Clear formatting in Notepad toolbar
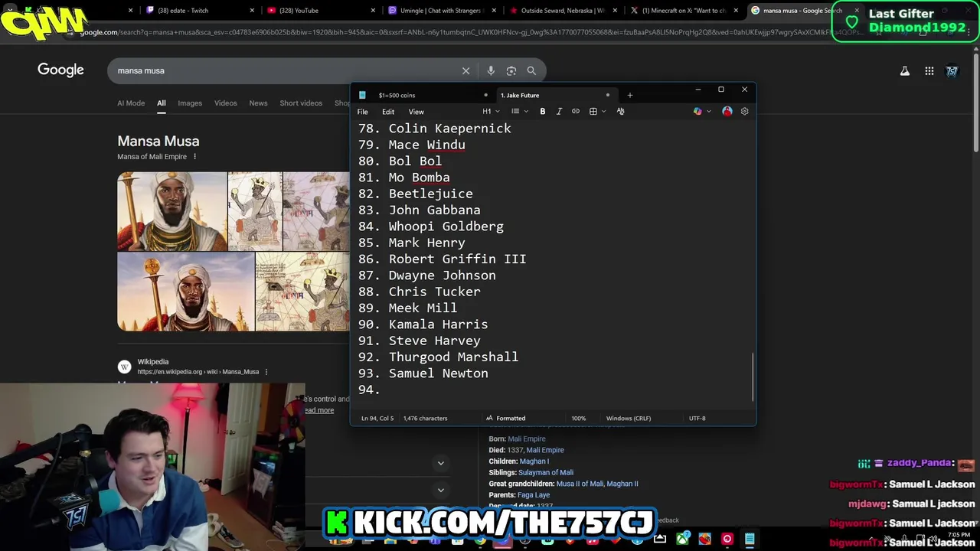This screenshot has height=551, width=980. pyautogui.click(x=620, y=112)
